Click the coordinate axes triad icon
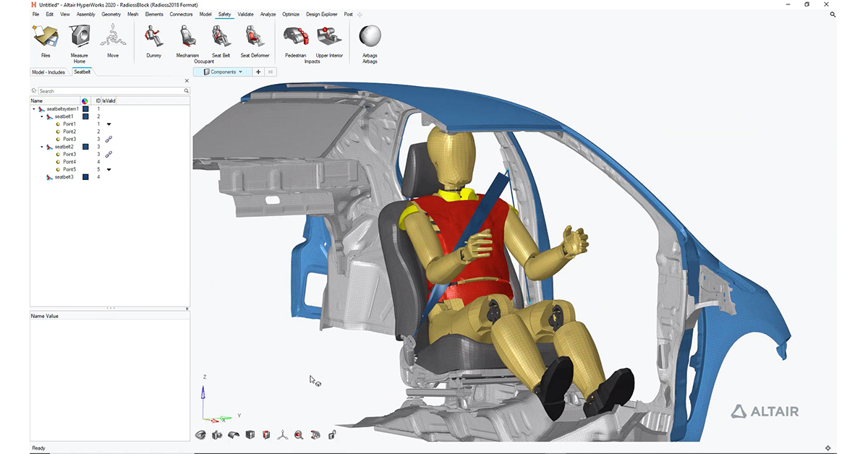 click(283, 434)
